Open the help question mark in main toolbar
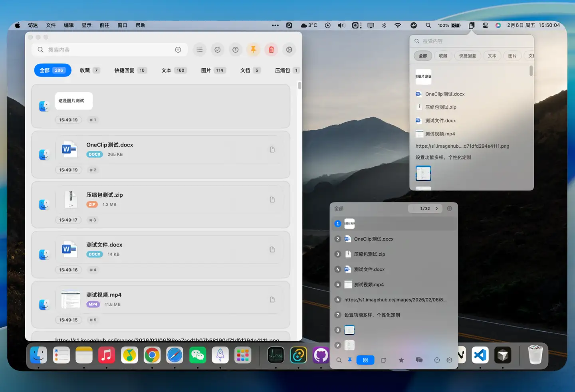This screenshot has height=392, width=575. pos(236,49)
